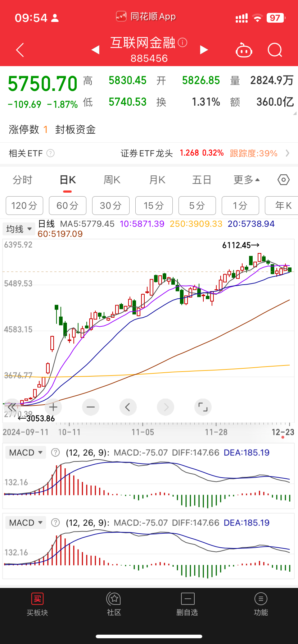The image size is (298, 644).
Task: Select the 日K tab
Action: [x=68, y=180]
